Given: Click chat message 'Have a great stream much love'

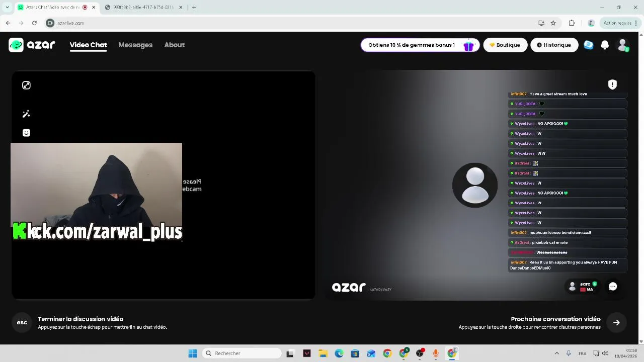Looking at the screenshot, I should coord(558,94).
